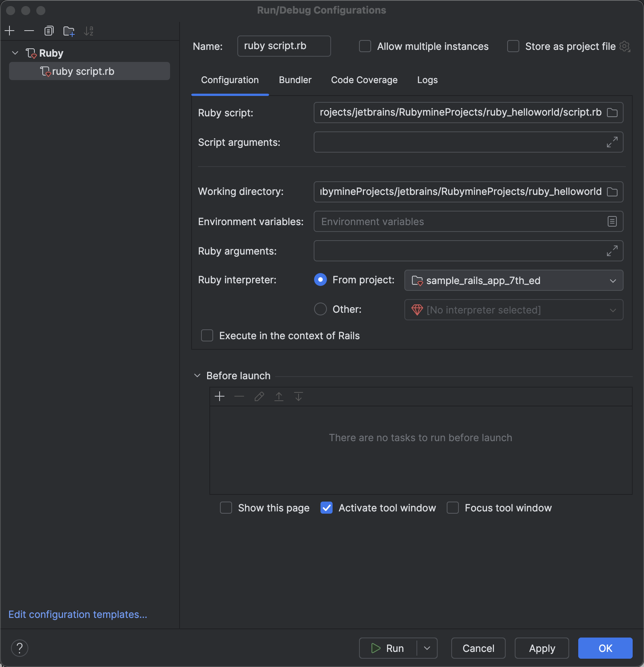This screenshot has width=644, height=667.
Task: Click the Remove Configuration minus icon
Action: pos(29,31)
